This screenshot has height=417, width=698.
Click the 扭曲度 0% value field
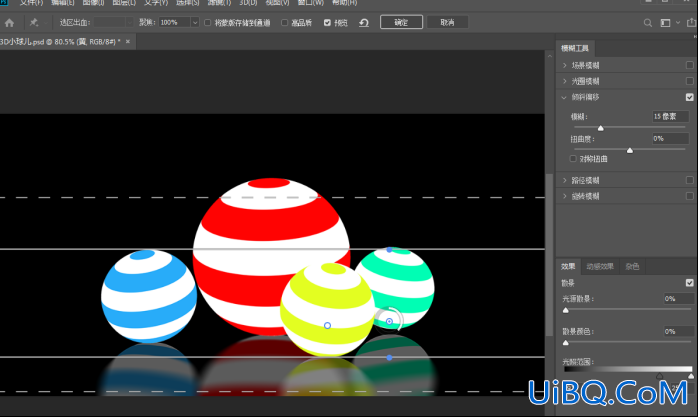670,139
